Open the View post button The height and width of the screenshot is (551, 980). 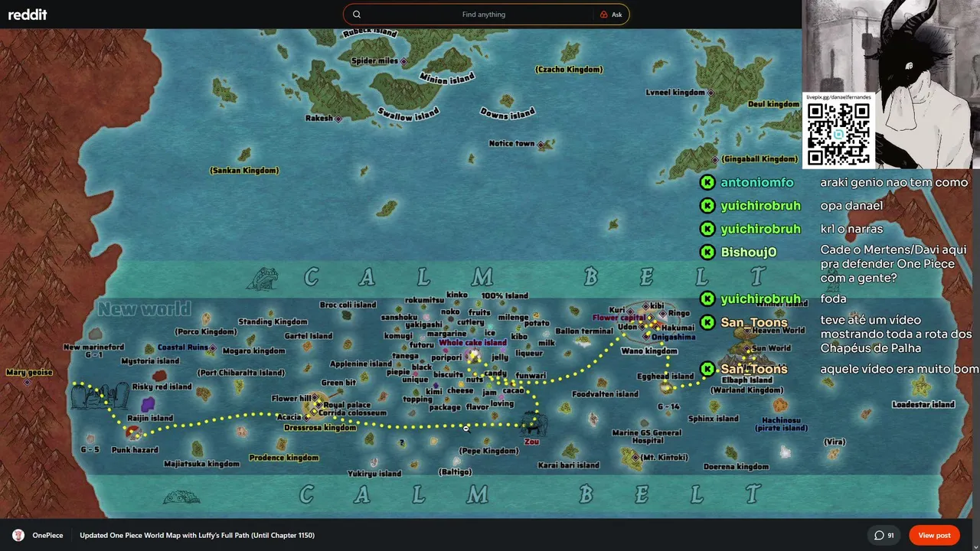point(934,535)
